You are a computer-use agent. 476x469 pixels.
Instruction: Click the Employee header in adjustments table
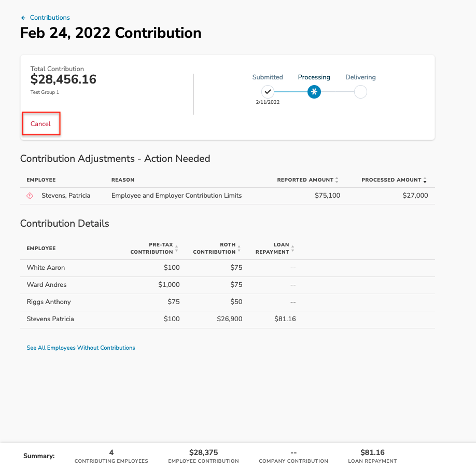(41, 180)
